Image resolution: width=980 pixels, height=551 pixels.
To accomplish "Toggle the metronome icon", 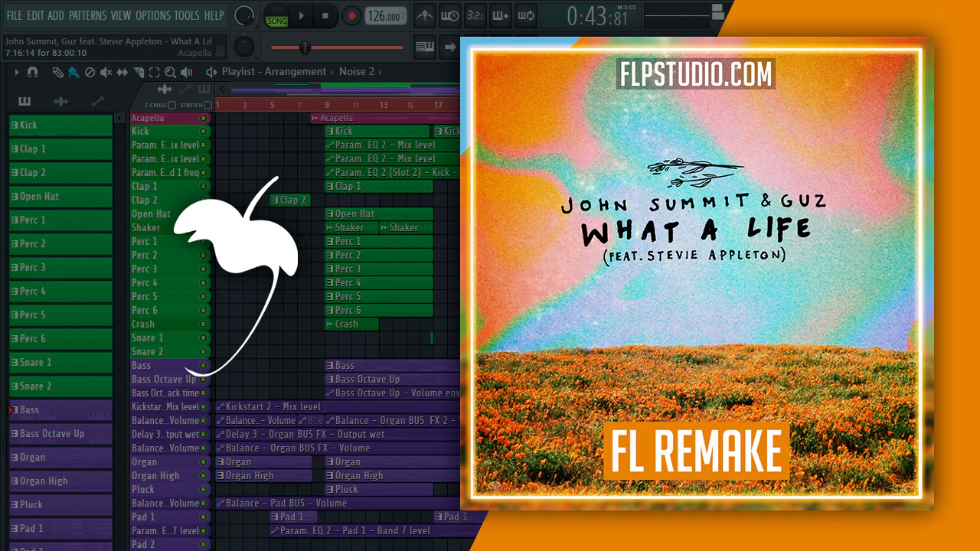I will pos(423,15).
